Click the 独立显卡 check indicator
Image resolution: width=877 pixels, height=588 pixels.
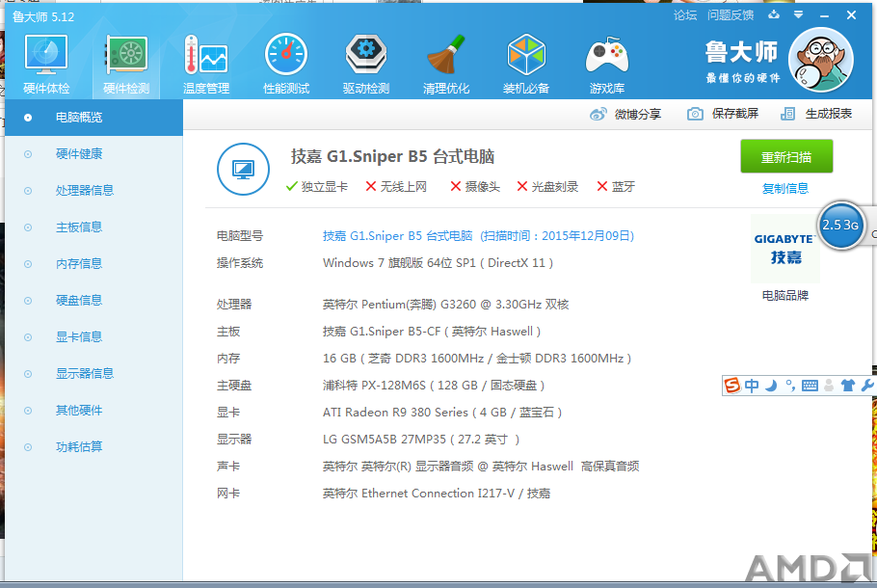coord(316,187)
